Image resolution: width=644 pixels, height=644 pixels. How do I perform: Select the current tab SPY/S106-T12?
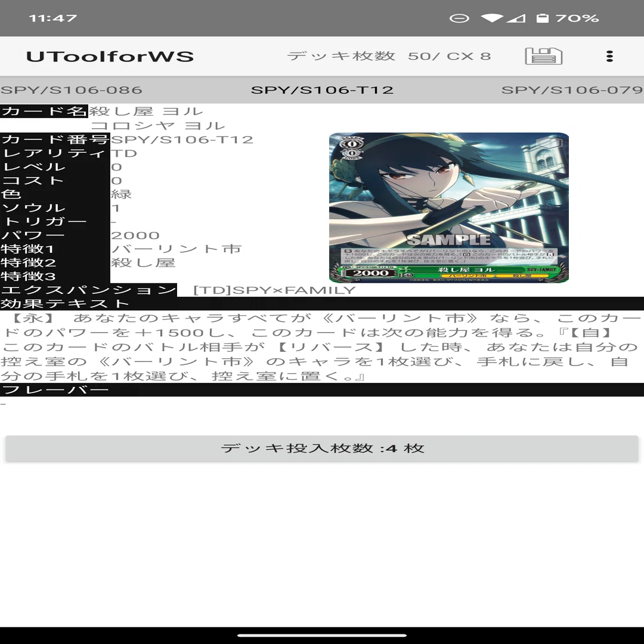[x=322, y=90]
